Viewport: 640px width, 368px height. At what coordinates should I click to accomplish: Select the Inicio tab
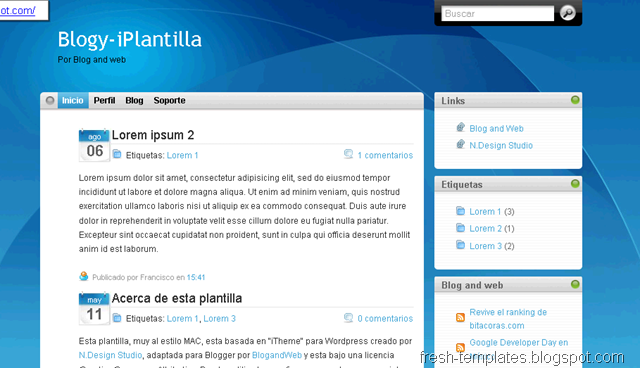point(73,100)
